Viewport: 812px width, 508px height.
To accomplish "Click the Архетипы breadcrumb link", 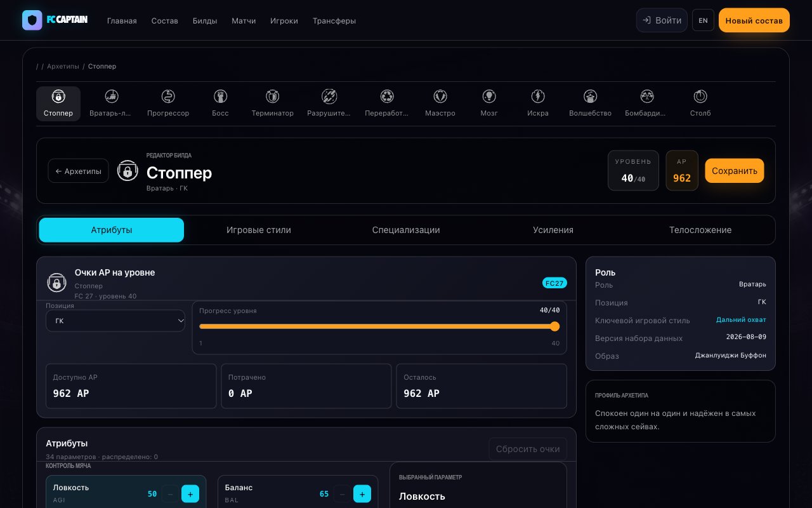I will pyautogui.click(x=63, y=67).
